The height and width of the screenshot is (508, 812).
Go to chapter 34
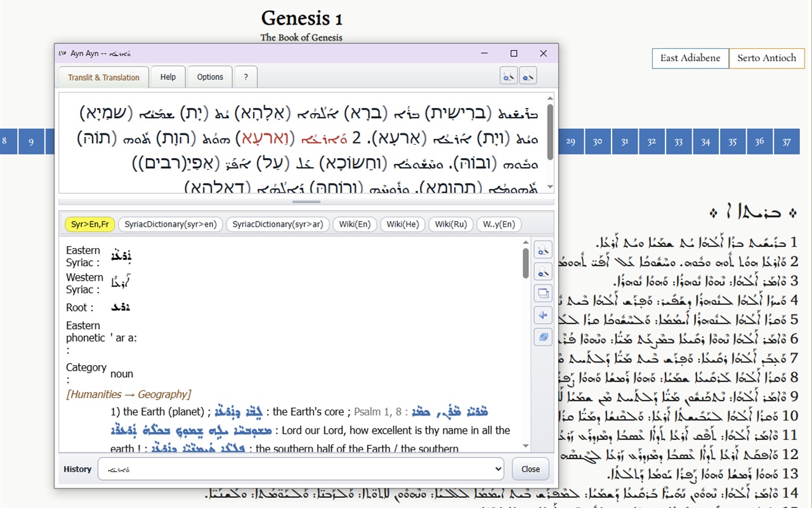click(705, 142)
